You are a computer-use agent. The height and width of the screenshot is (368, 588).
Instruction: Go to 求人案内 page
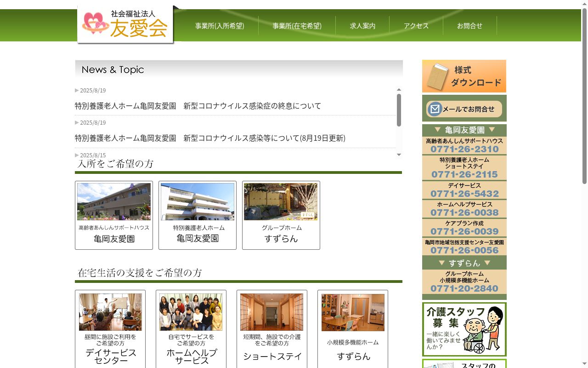click(362, 26)
